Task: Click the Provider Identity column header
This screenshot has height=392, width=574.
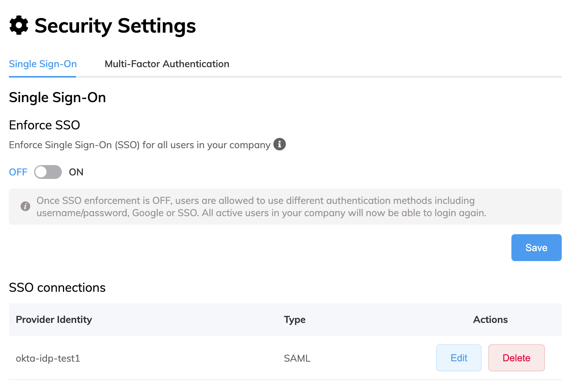Action: (54, 319)
